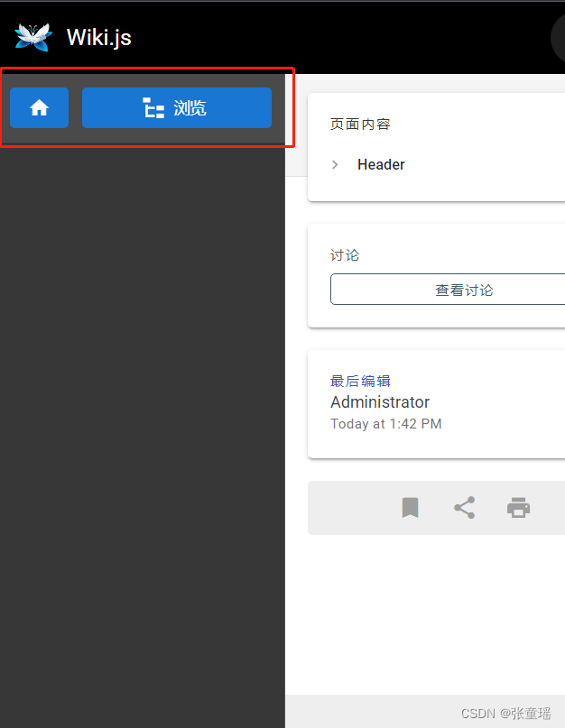This screenshot has height=728, width=565.
Task: Click the Today at 1:42 PM timestamp
Action: (386, 424)
